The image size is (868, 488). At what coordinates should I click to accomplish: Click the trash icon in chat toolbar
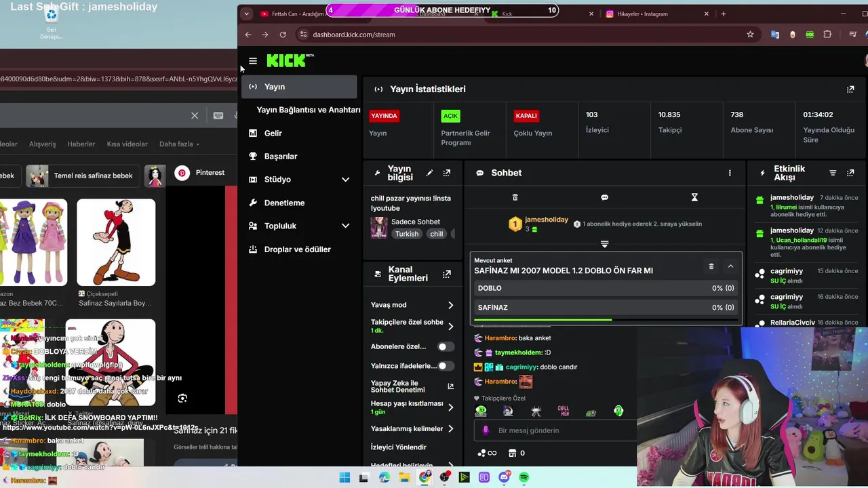click(x=515, y=197)
